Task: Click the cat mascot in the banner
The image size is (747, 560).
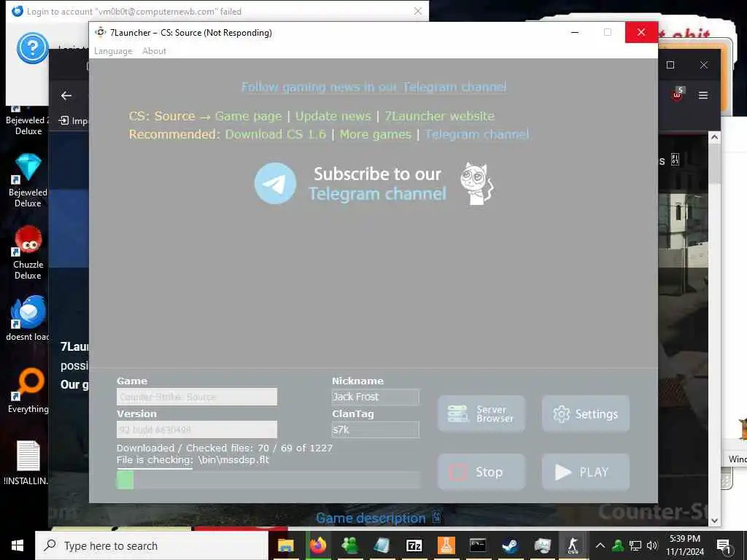Action: (477, 183)
